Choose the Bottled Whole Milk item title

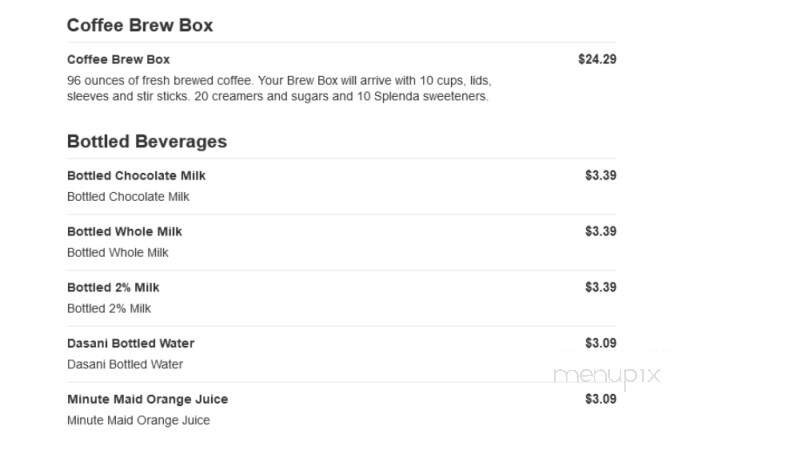click(x=124, y=231)
